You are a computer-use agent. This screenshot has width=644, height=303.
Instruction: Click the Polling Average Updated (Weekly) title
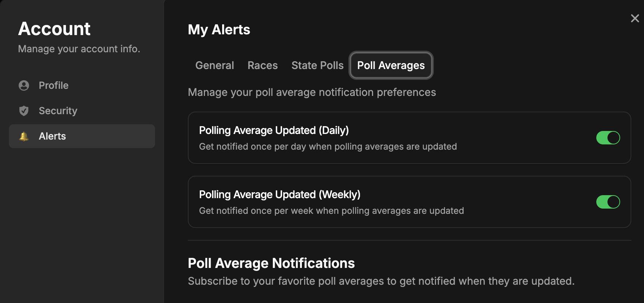[280, 194]
